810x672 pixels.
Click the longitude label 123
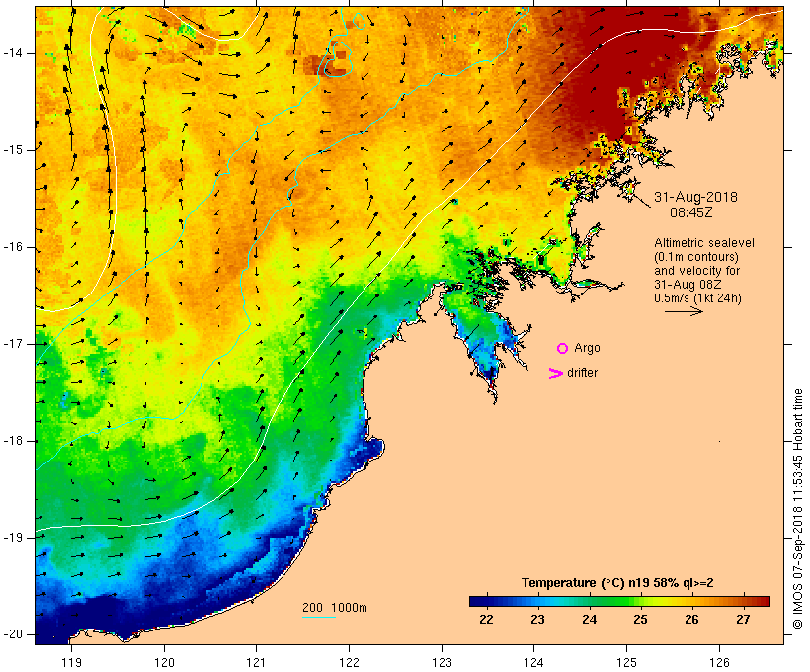coord(442,662)
